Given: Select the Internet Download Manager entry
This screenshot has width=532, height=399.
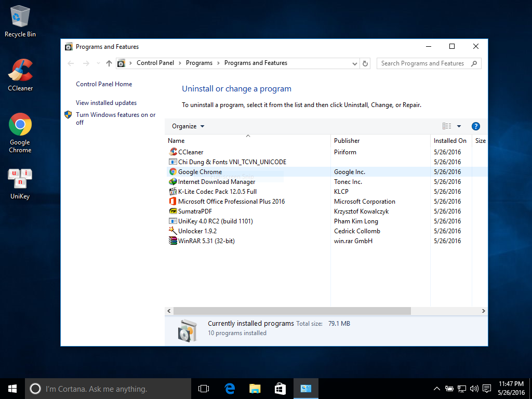Looking at the screenshot, I should (326, 181).
